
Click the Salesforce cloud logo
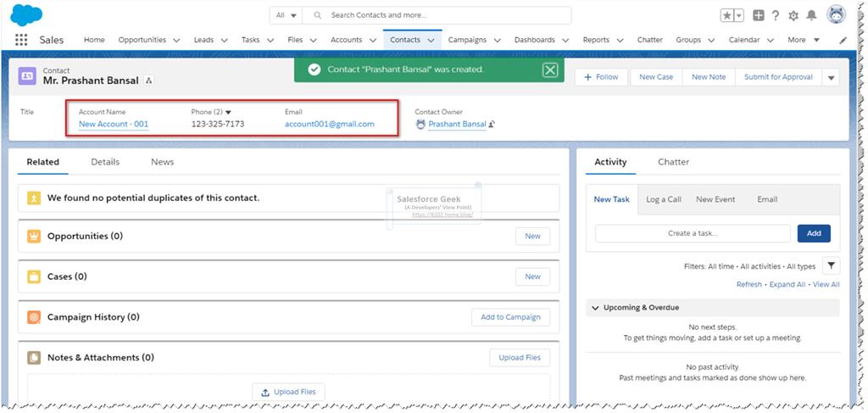26,14
